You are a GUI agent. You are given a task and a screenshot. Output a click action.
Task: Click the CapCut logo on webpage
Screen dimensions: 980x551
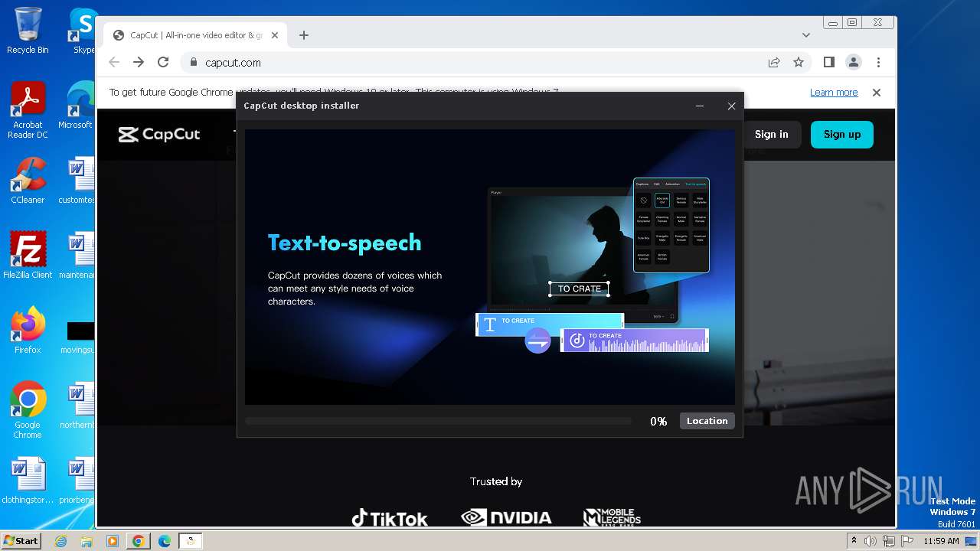tap(159, 135)
